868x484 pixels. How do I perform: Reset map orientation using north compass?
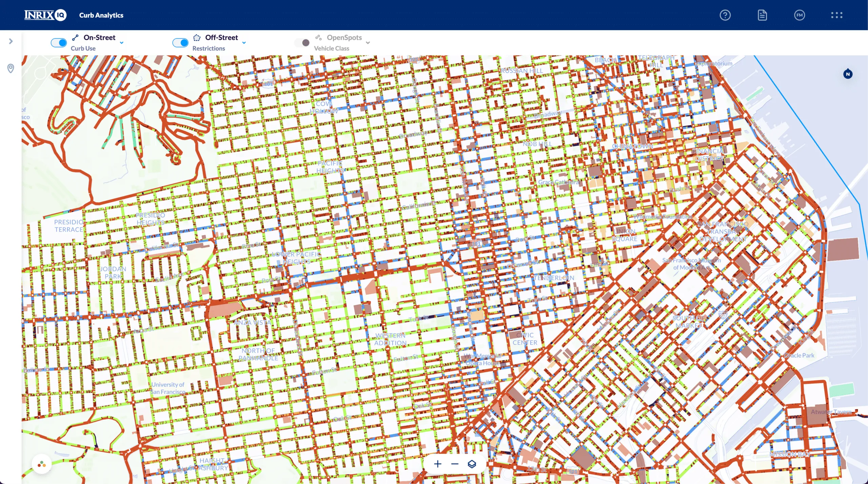click(848, 74)
